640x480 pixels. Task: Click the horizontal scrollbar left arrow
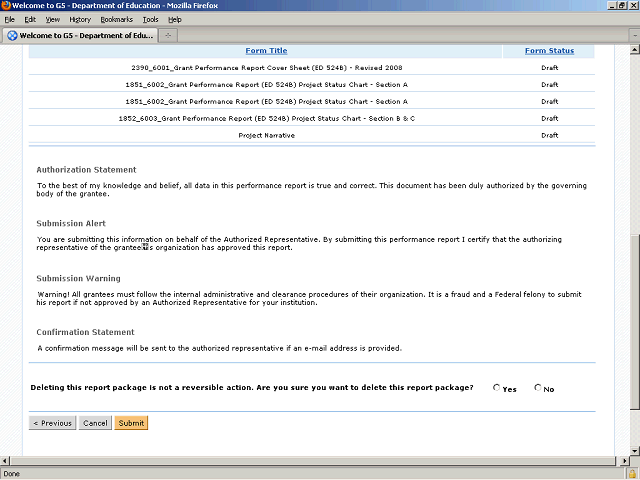(x=4, y=461)
